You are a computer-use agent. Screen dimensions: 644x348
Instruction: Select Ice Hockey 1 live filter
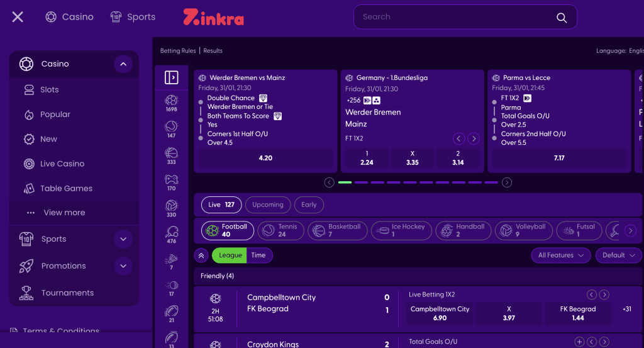(x=402, y=230)
